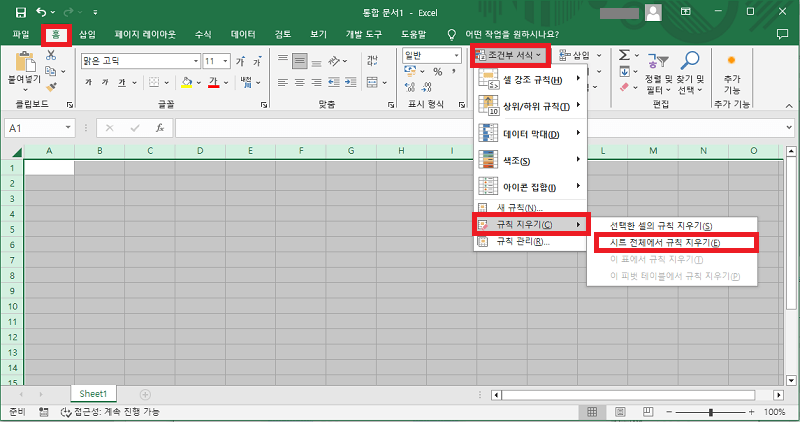The image size is (800, 422).
Task: Select 선택한 셀의 규칙 지우기
Action: pos(672,226)
